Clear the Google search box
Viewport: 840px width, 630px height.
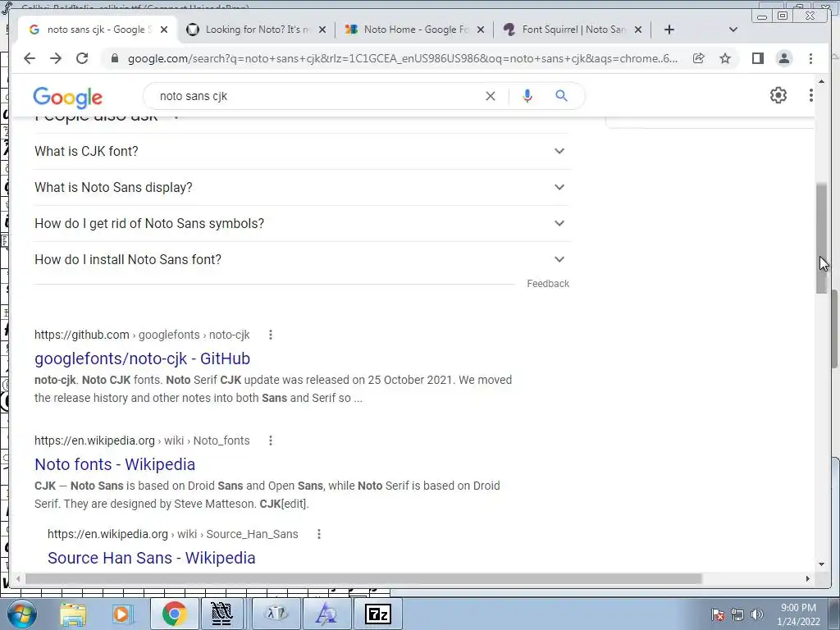click(491, 96)
